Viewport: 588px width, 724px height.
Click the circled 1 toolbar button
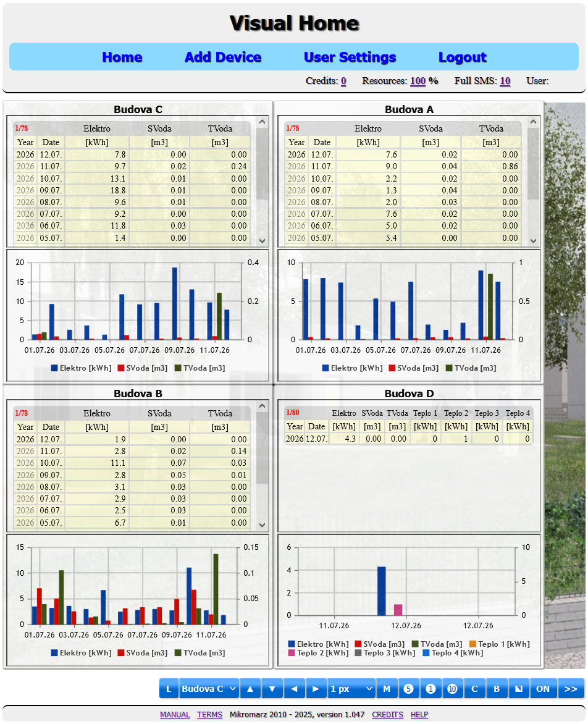point(430,688)
